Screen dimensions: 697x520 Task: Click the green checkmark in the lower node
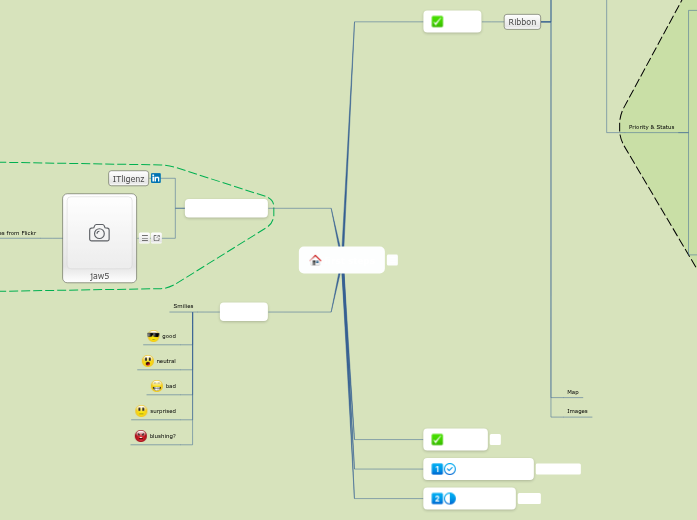pyautogui.click(x=437, y=440)
